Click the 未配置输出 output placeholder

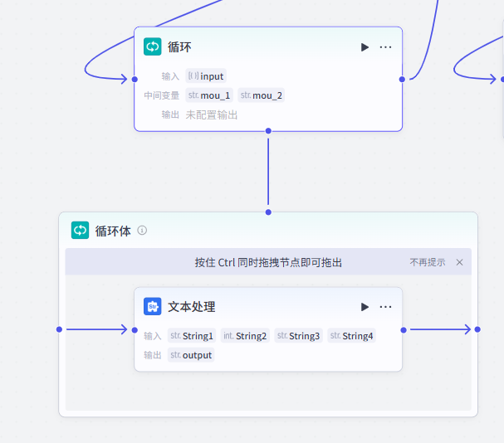pos(211,114)
